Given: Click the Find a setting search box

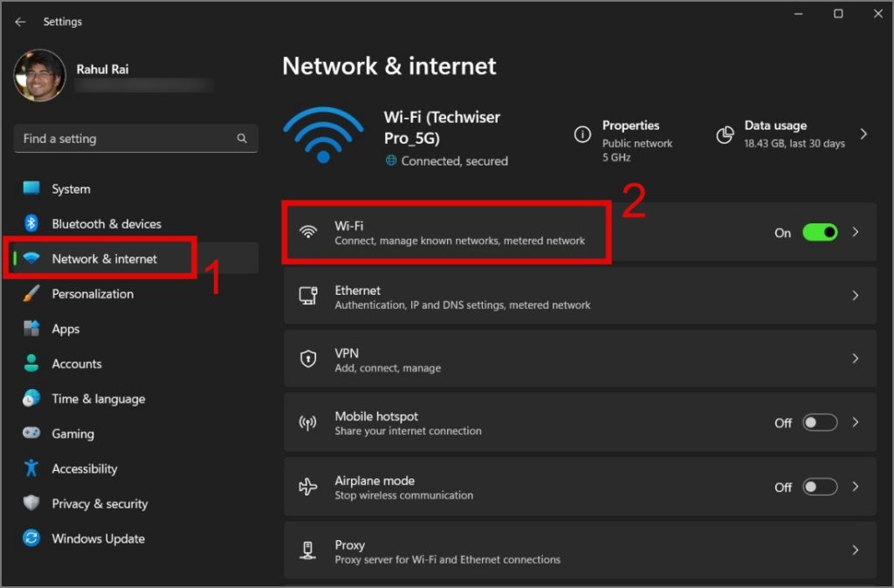Looking at the screenshot, I should [x=127, y=139].
